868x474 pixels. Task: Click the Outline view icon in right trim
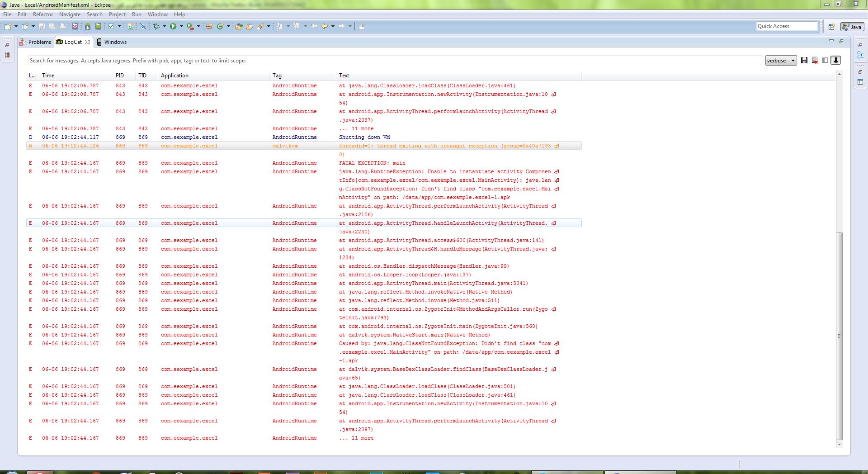click(x=860, y=55)
